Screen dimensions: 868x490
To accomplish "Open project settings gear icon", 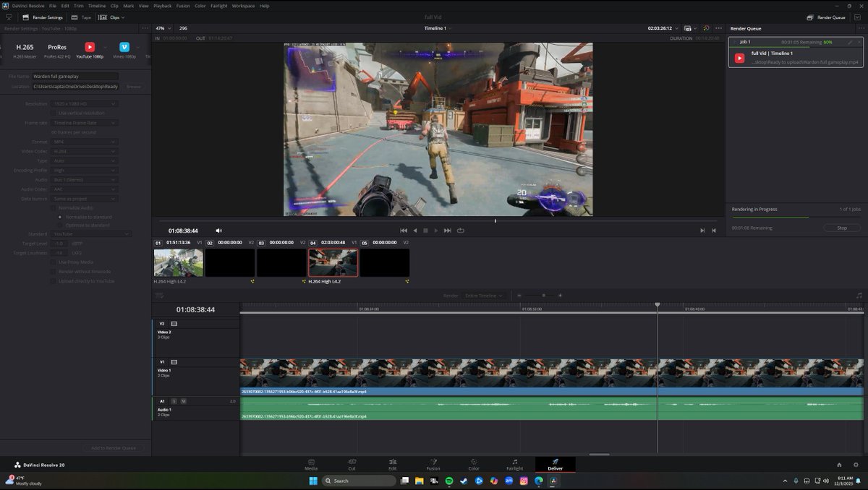I will (856, 465).
